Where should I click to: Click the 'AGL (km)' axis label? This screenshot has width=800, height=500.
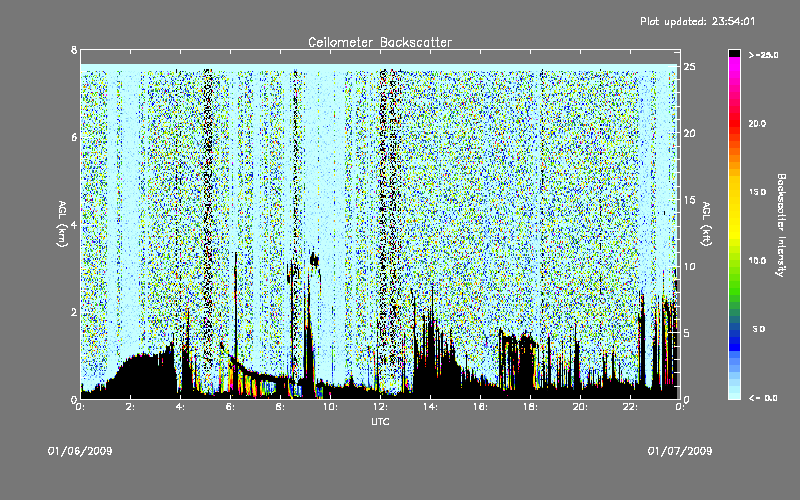[x=62, y=224]
